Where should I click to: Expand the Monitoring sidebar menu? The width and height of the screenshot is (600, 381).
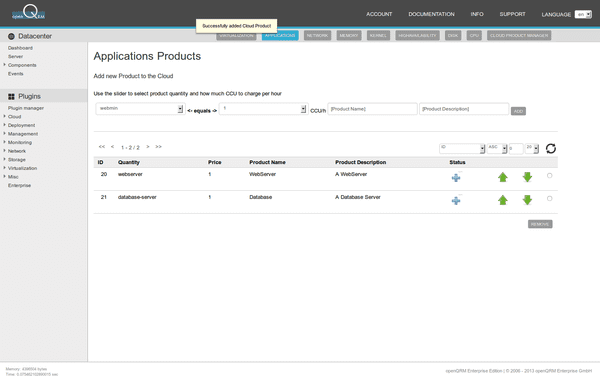click(20, 142)
